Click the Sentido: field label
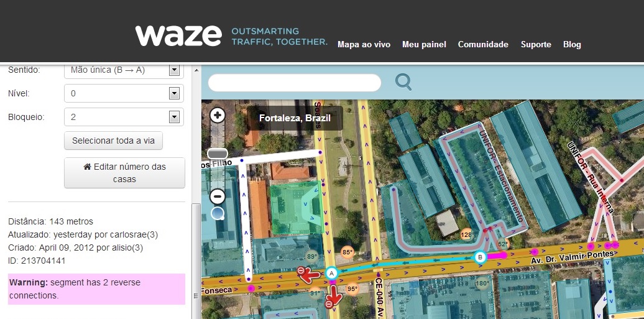The width and height of the screenshot is (644, 319). [24, 70]
